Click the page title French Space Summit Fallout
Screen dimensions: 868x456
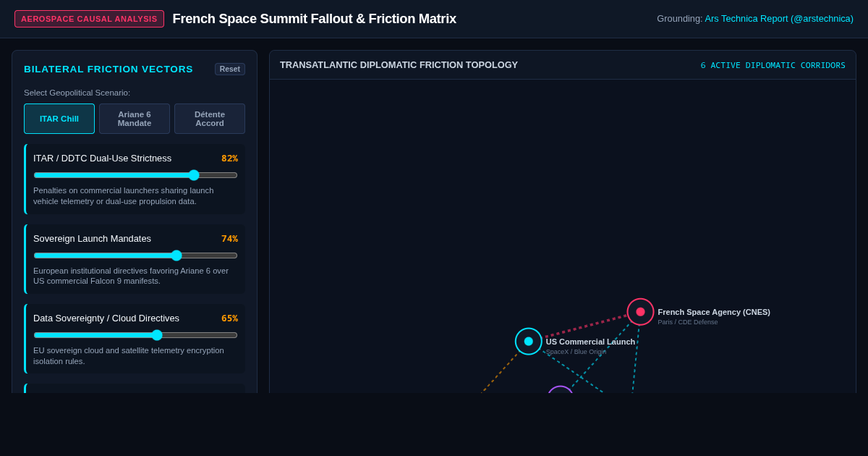tap(315, 19)
